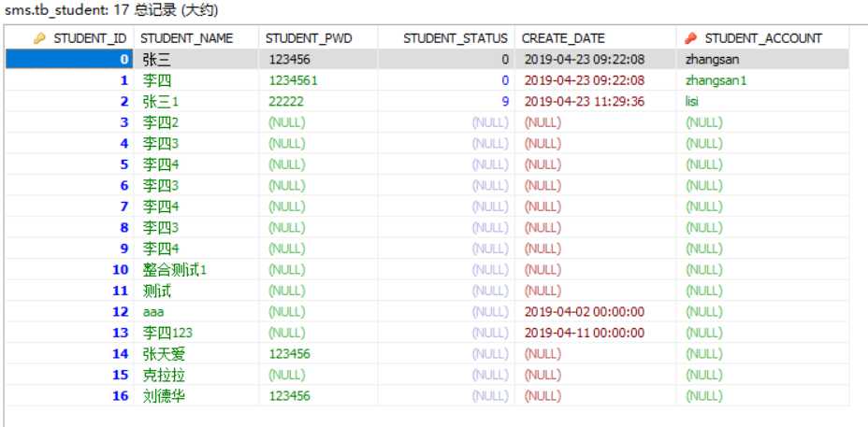
Task: Click the red key icon beside STUDENT_ACCOUNT
Action: click(x=690, y=38)
